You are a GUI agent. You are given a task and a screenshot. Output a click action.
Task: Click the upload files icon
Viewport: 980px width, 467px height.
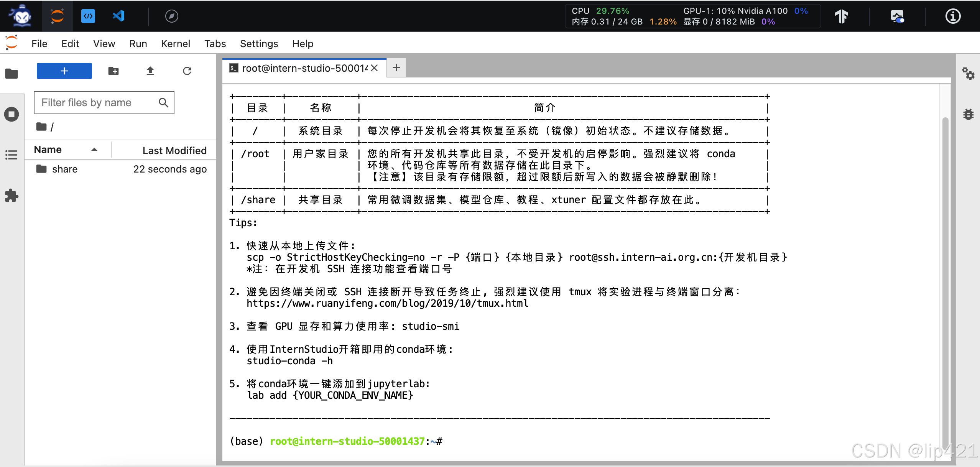click(150, 71)
